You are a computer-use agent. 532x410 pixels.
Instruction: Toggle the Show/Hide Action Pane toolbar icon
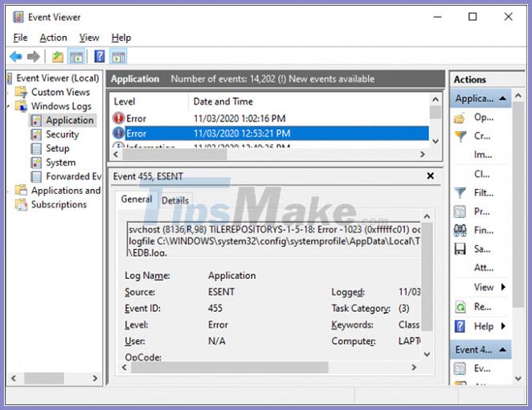(x=118, y=57)
